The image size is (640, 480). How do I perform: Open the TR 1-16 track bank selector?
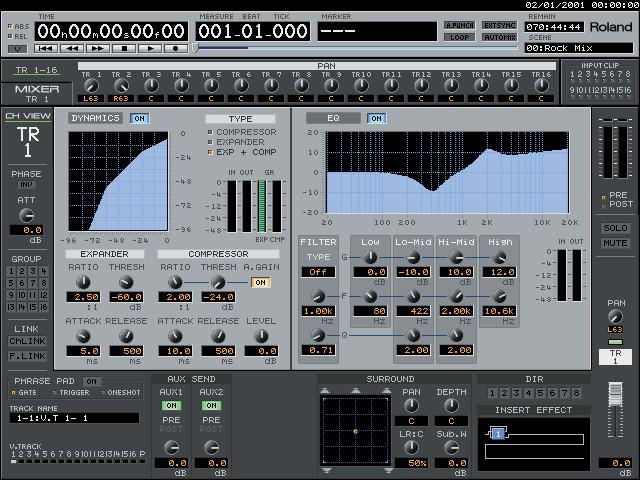click(x=37, y=70)
